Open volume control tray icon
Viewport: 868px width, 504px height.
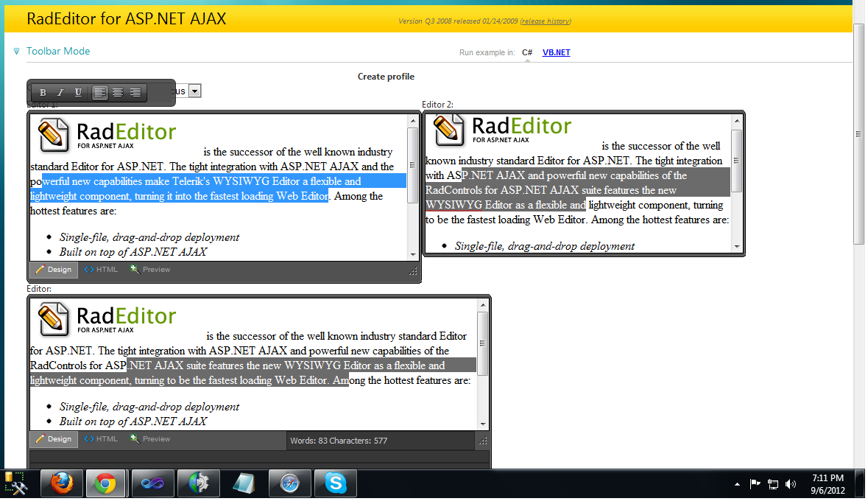[791, 484]
